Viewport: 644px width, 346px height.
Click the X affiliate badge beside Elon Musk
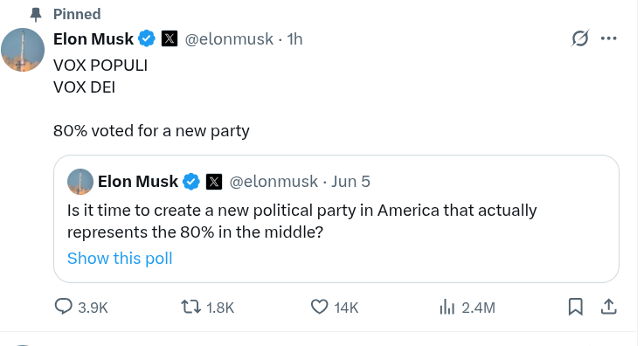170,38
